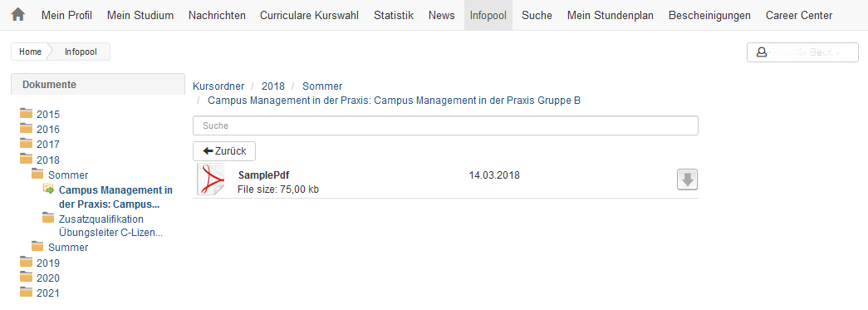Open the Mein Stundenplan menu
This screenshot has height=310, width=868.
(610, 16)
